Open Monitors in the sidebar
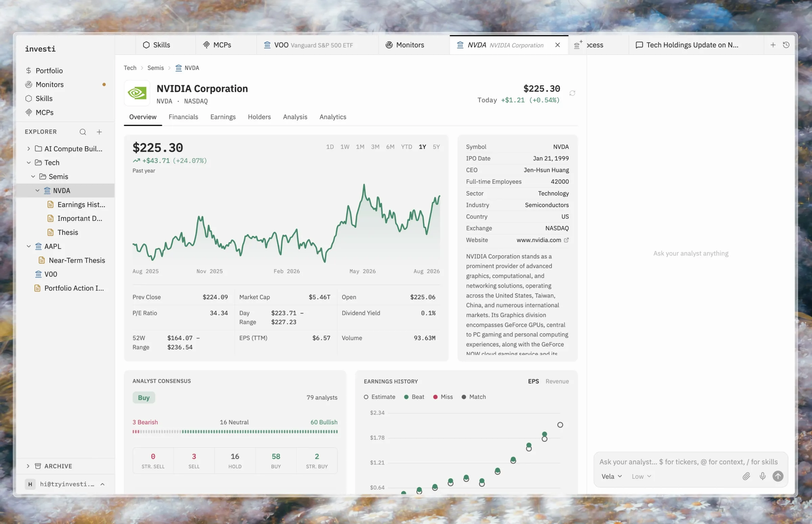 [x=65, y=85]
